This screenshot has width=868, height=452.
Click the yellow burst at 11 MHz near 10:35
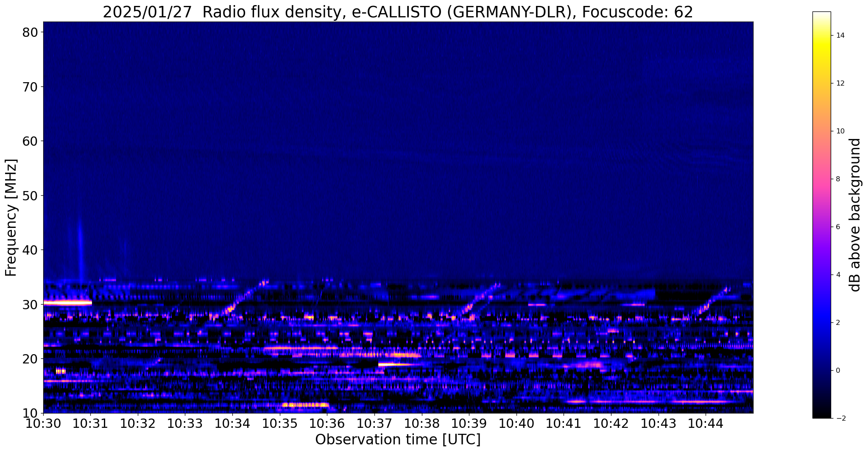pos(305,405)
